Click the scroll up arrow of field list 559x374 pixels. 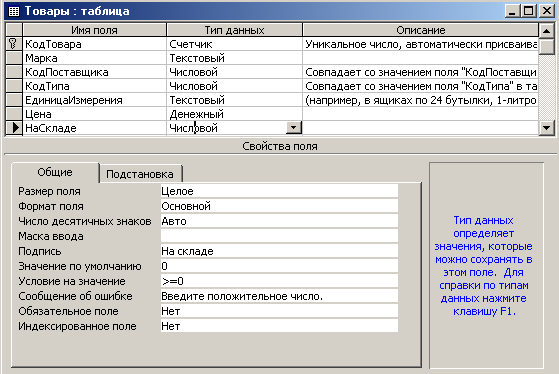pos(547,31)
